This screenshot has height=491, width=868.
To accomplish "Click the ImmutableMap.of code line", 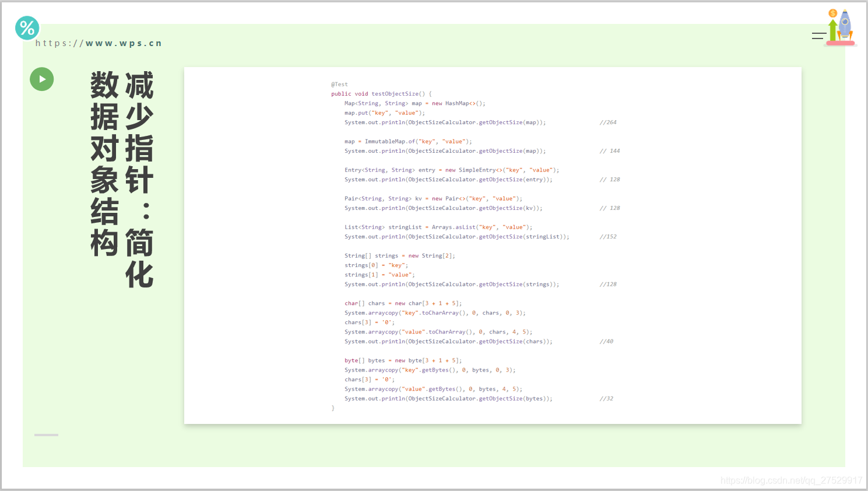I will [408, 142].
